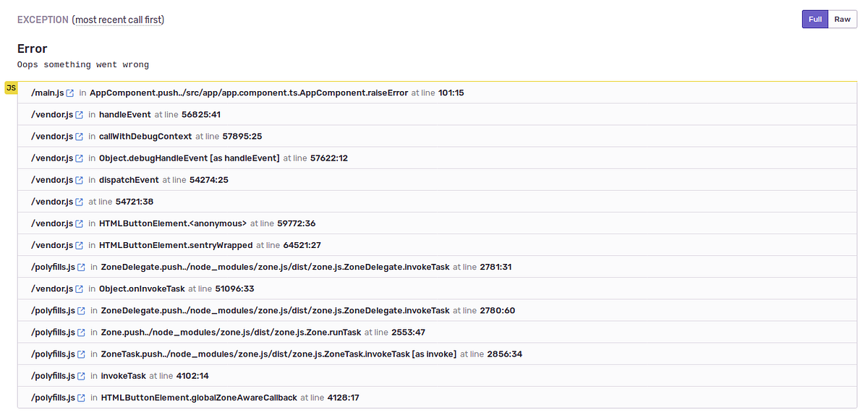Expand the Object.onInvokeTask frame
868x415 pixels.
[x=437, y=289]
